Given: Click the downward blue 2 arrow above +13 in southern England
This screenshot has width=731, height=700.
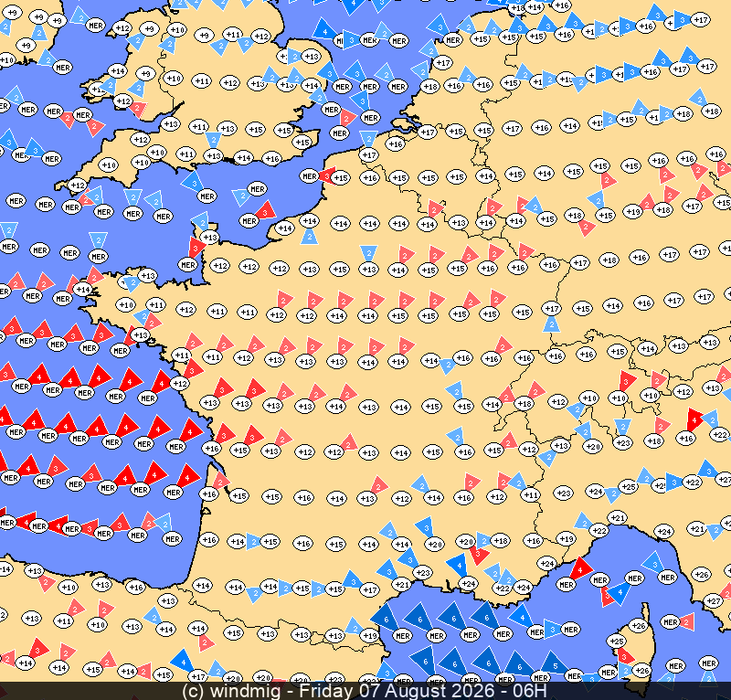Looking at the screenshot, I should (x=213, y=140).
